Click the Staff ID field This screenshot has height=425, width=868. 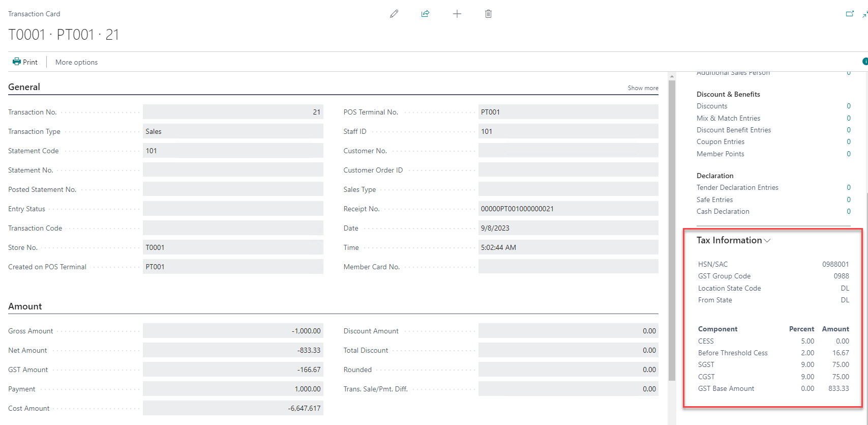click(567, 131)
